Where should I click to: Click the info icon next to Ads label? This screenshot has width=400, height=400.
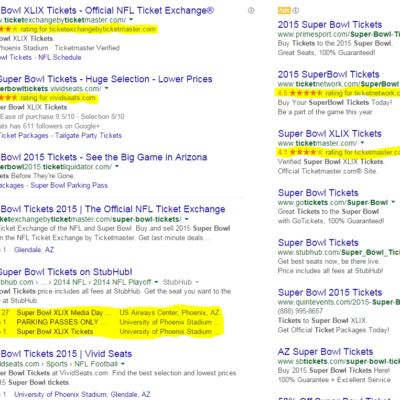tap(296, 11)
